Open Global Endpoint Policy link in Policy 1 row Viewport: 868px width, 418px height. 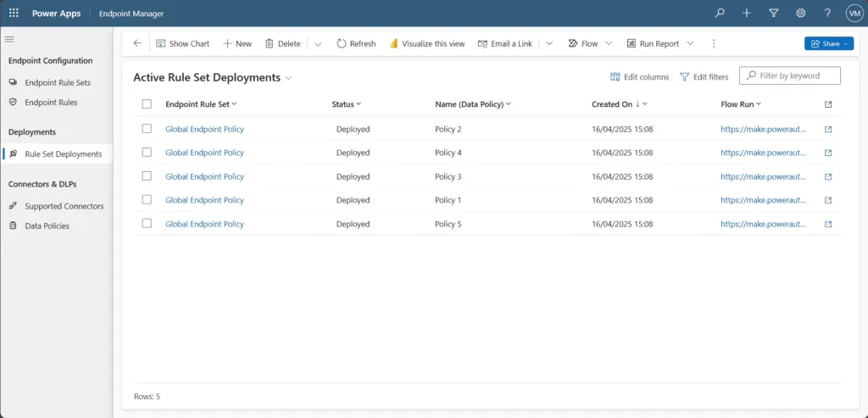point(204,200)
